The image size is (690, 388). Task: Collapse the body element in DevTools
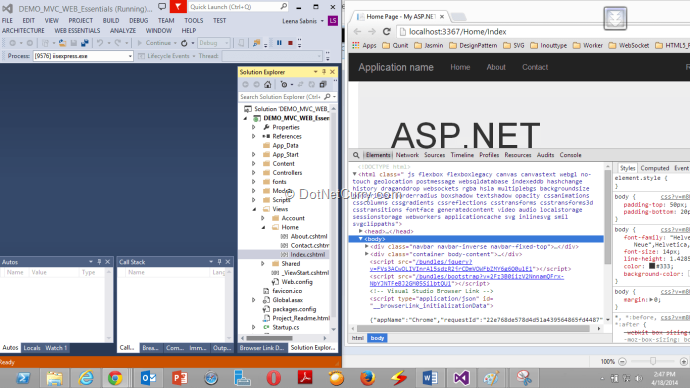[x=361, y=239]
